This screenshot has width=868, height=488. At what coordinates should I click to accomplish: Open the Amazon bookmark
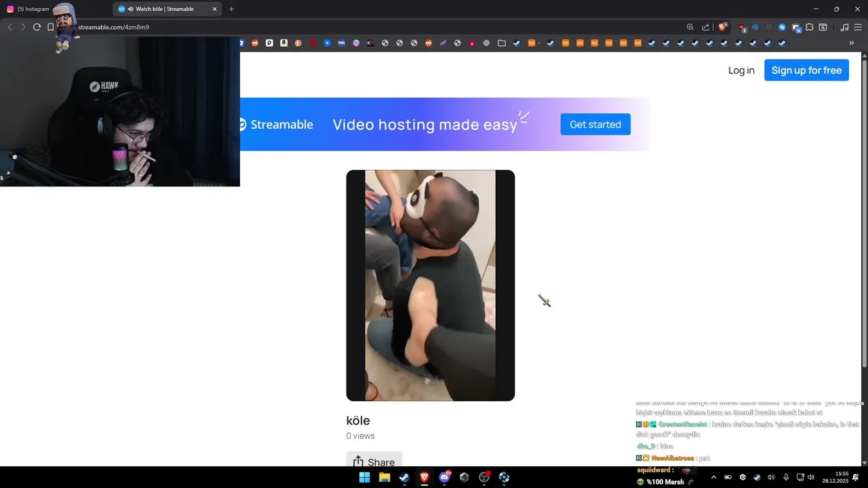click(x=283, y=43)
